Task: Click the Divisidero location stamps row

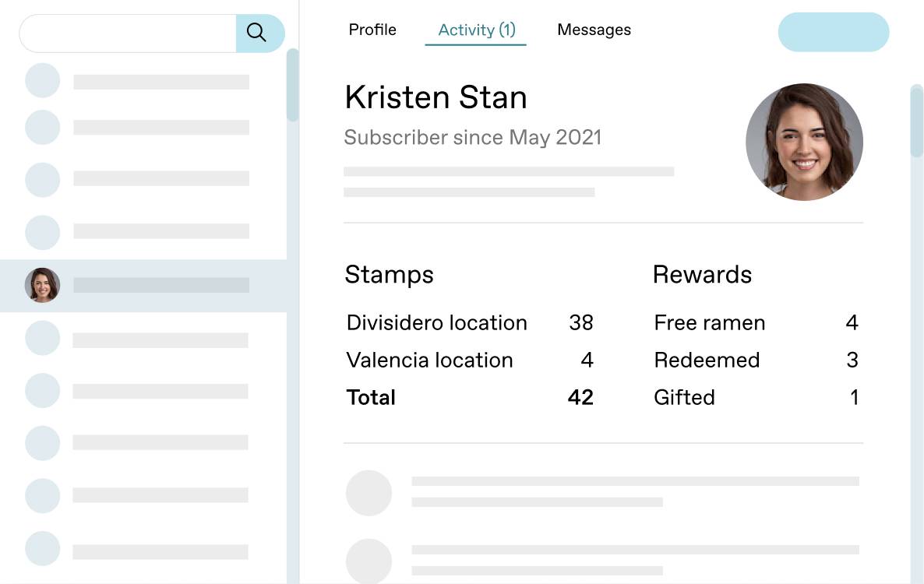Action: (x=470, y=322)
